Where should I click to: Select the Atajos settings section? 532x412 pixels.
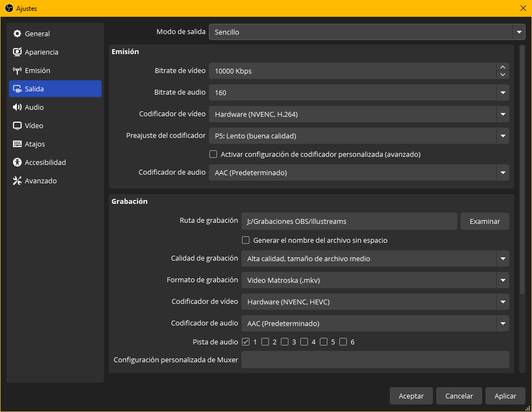[x=55, y=144]
